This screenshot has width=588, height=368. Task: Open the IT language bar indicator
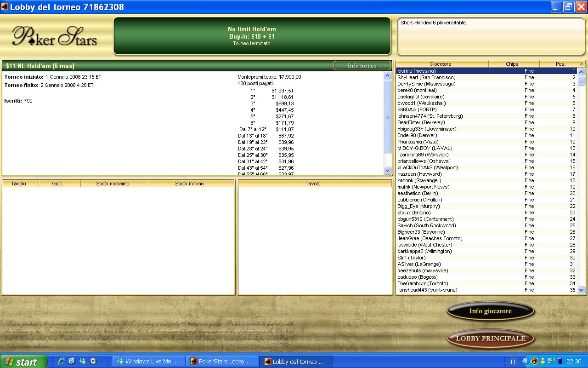coord(513,362)
